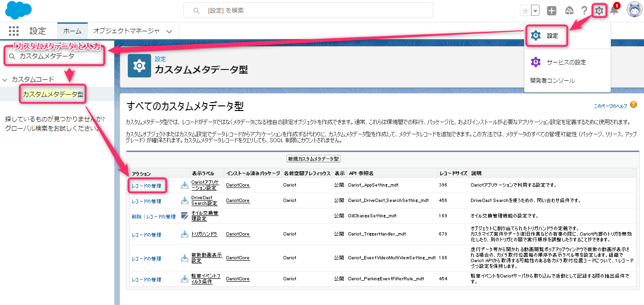The image size is (644, 305).
Task: Open the Trailhead guidance icon
Action: point(569,10)
